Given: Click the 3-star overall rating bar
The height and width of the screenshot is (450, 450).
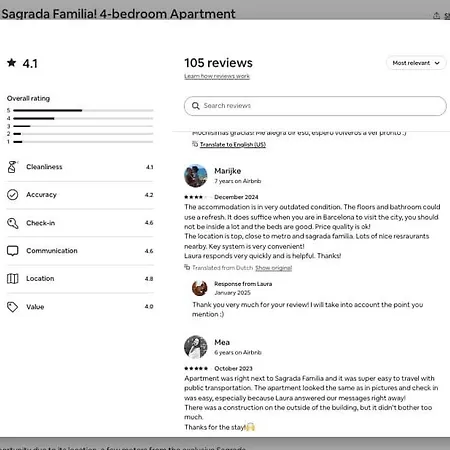Looking at the screenshot, I should [x=83, y=126].
